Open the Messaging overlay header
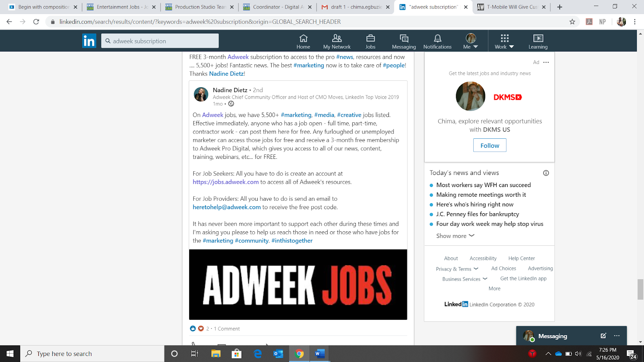 click(x=572, y=336)
